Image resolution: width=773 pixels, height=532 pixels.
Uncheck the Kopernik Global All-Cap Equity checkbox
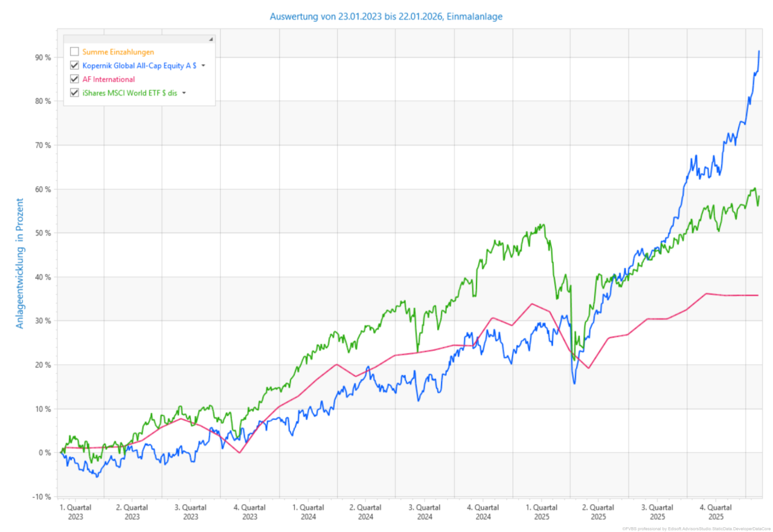pos(75,65)
